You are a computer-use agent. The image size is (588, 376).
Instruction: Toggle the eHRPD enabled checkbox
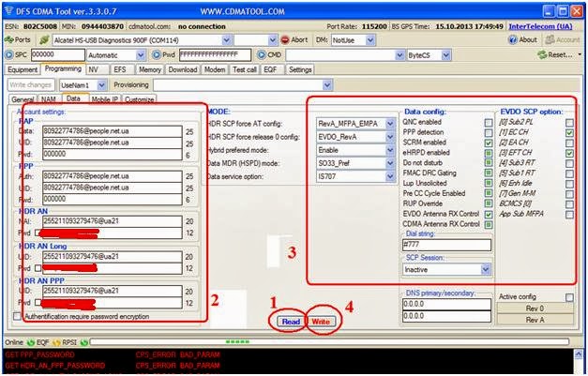pyautogui.click(x=489, y=153)
